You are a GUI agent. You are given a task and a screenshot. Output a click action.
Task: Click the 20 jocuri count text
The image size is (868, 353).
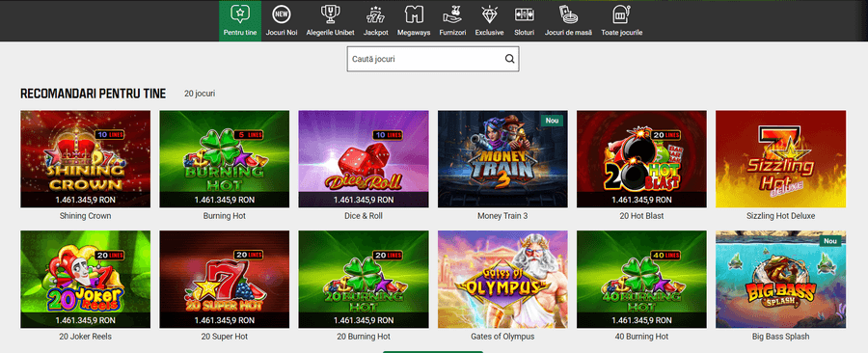(200, 94)
